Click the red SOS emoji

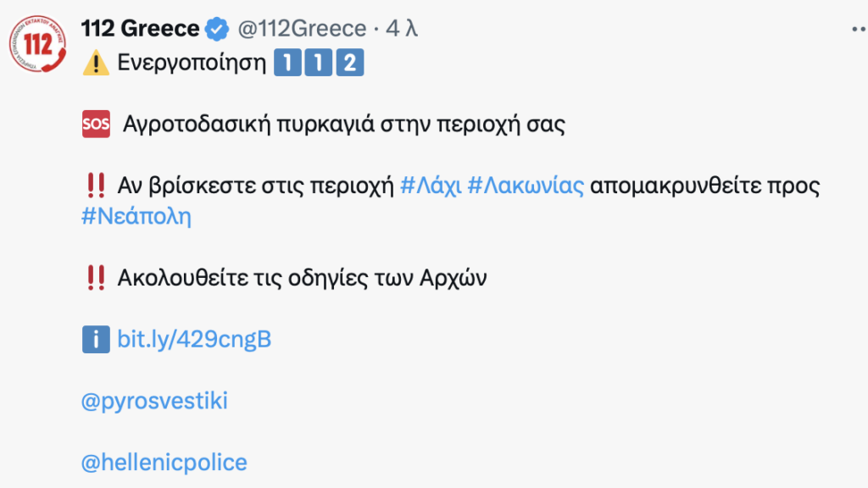click(96, 125)
